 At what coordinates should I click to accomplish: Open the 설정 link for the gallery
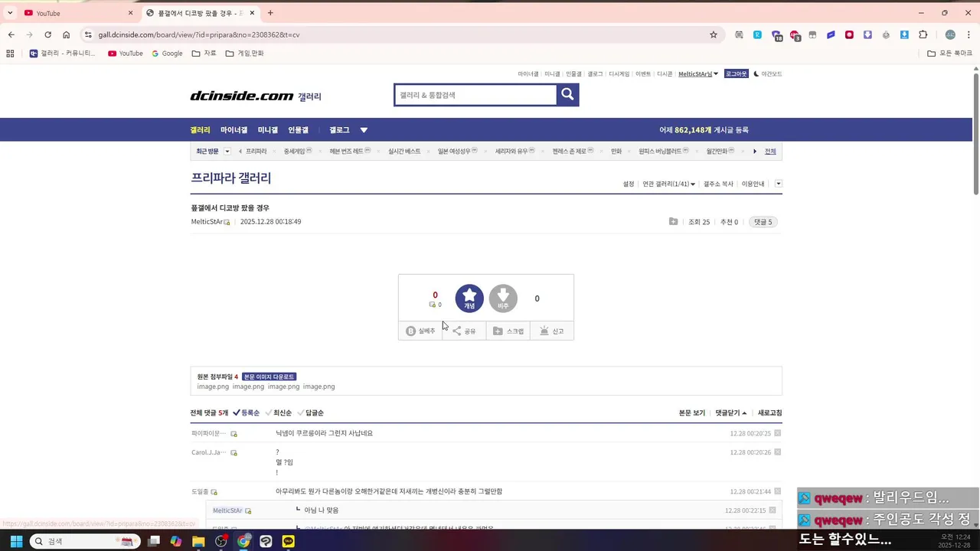629,184
